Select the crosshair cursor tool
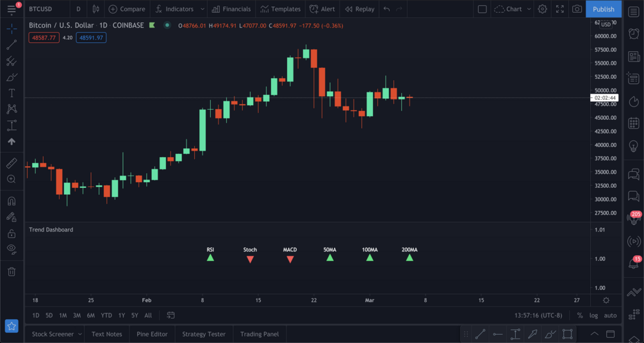 click(12, 28)
